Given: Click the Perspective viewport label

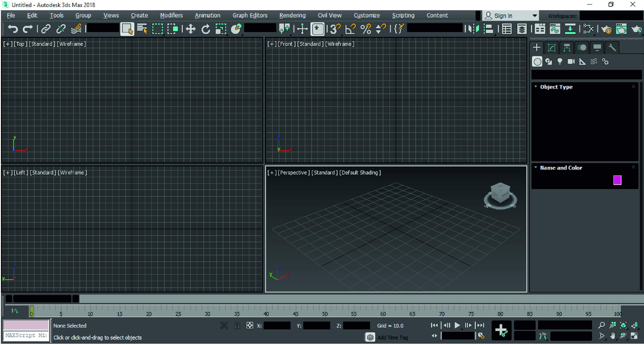Looking at the screenshot, I should point(294,172).
